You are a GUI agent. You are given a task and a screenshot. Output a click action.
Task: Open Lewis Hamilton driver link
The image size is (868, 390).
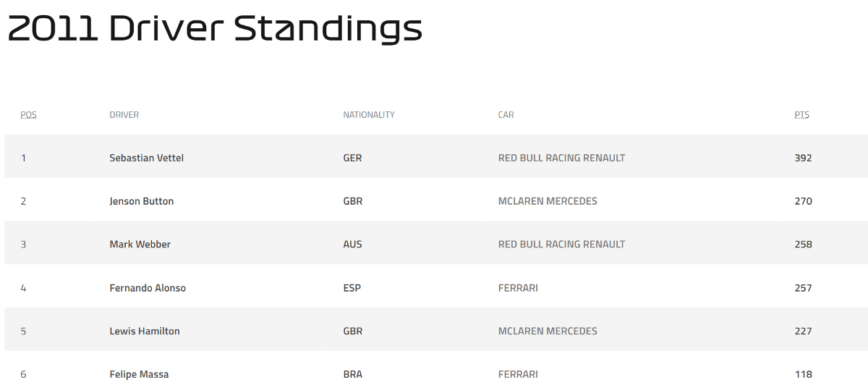pos(145,331)
